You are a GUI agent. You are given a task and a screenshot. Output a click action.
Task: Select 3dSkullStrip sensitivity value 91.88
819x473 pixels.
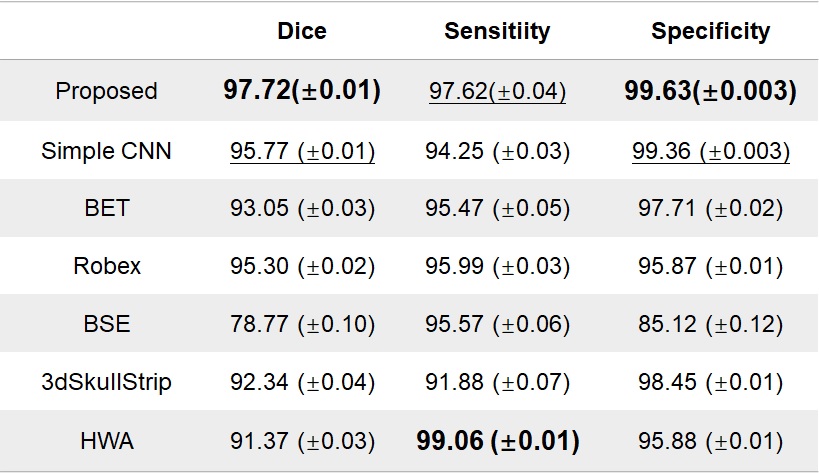coord(497,382)
